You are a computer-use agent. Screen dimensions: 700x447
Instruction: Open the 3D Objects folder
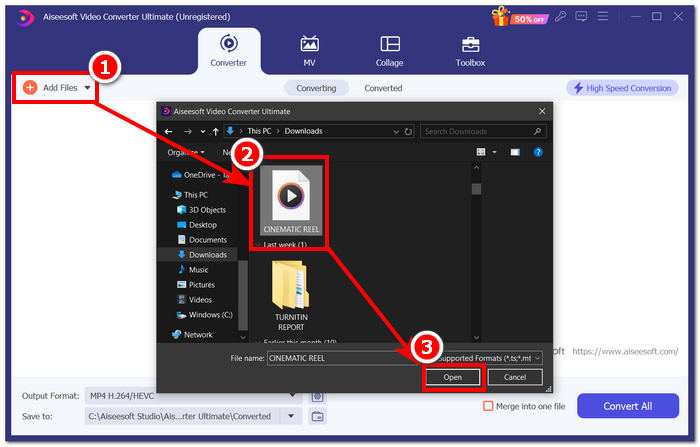pos(201,210)
